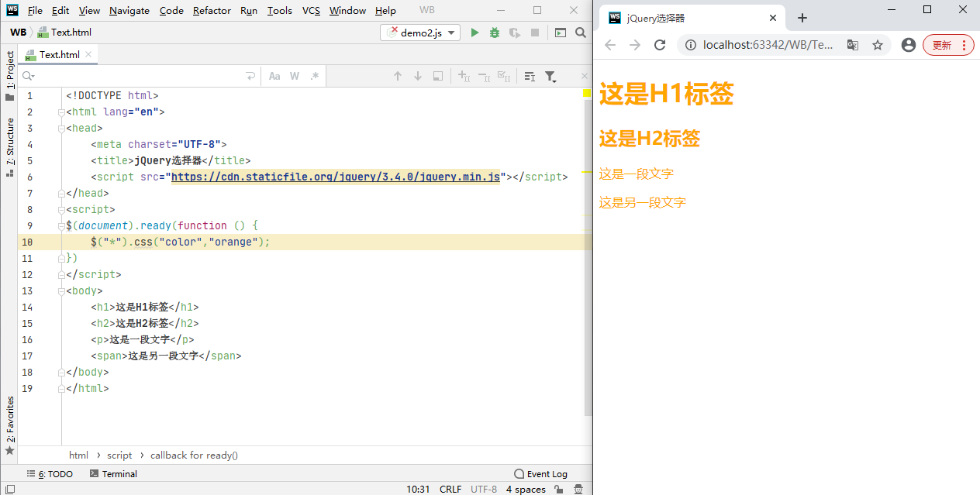Viewport: 980px width, 495px height.
Task: Toggle whole Words search option
Action: pyautogui.click(x=295, y=76)
